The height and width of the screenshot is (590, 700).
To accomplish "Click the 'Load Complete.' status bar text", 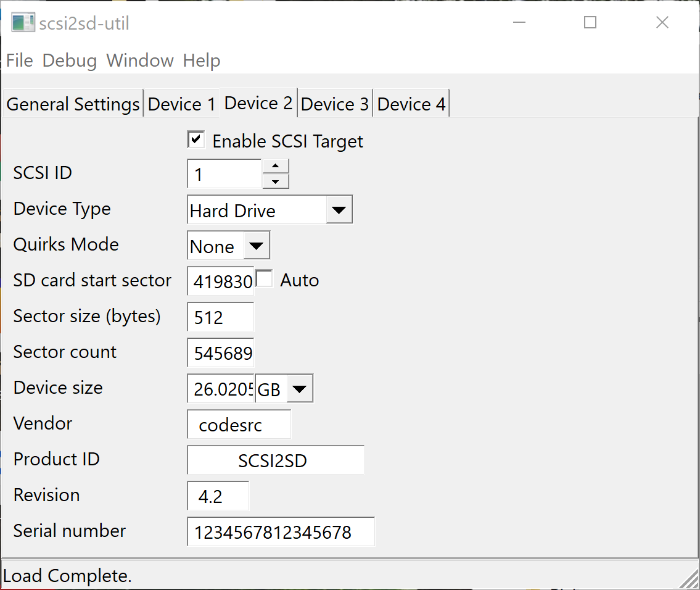I will click(x=67, y=575).
